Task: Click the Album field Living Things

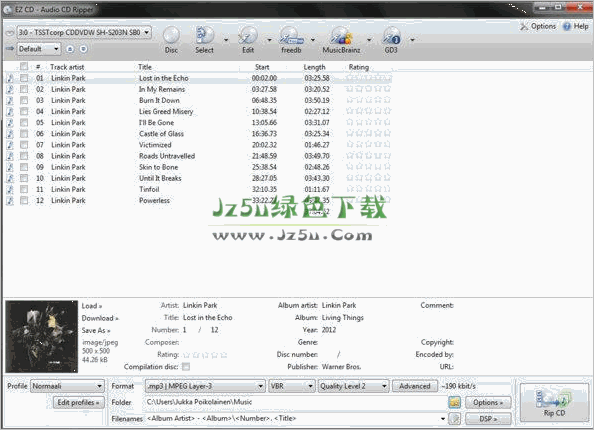Action: [x=342, y=318]
